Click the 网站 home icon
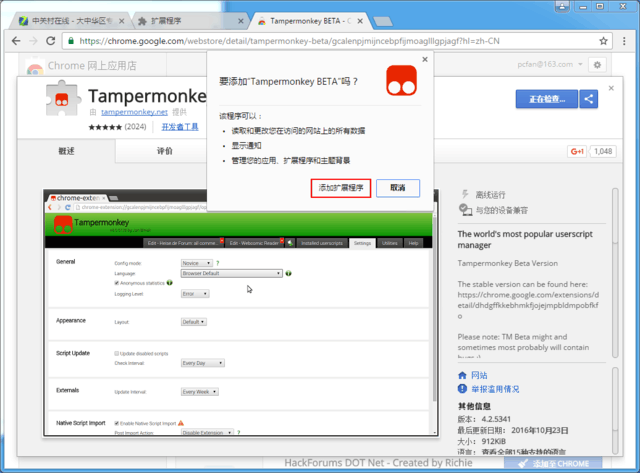Viewport: 640px width, 473px height. pos(462,375)
